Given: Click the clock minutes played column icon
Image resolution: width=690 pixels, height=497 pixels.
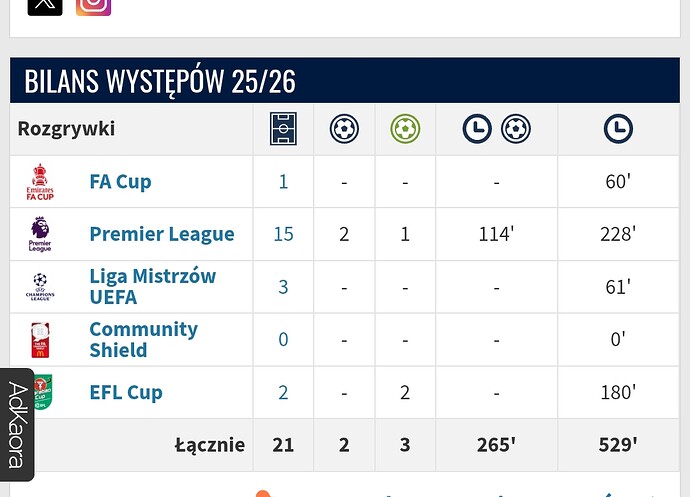Looking at the screenshot, I should click(x=619, y=129).
